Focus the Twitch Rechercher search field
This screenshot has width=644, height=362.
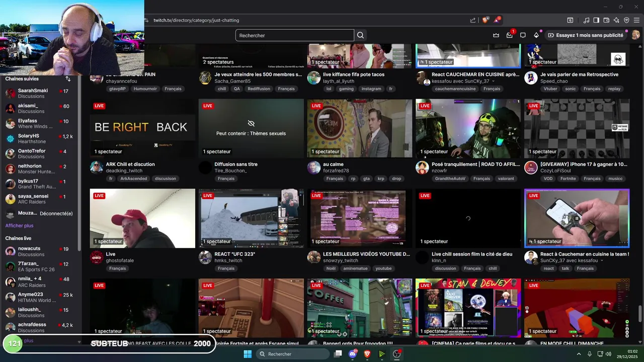pos(294,35)
